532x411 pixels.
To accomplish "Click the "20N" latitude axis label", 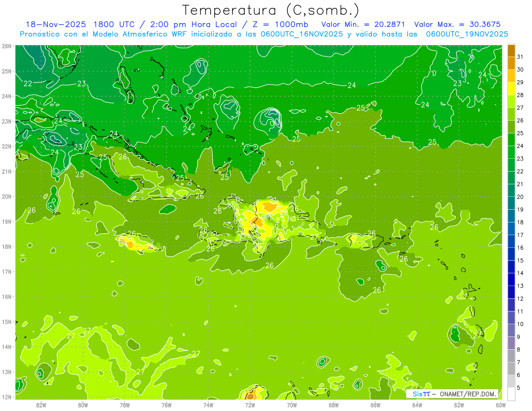I will coord(7,196).
